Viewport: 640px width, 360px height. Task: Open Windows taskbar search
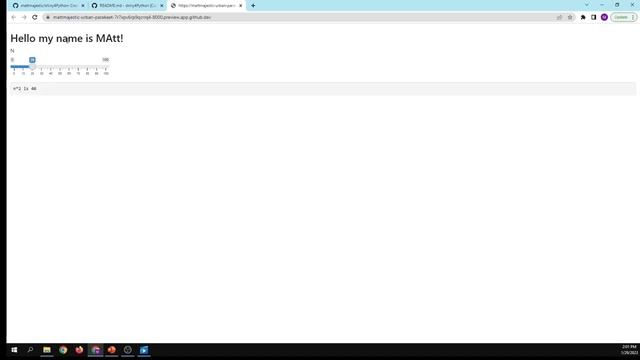pyautogui.click(x=30, y=350)
